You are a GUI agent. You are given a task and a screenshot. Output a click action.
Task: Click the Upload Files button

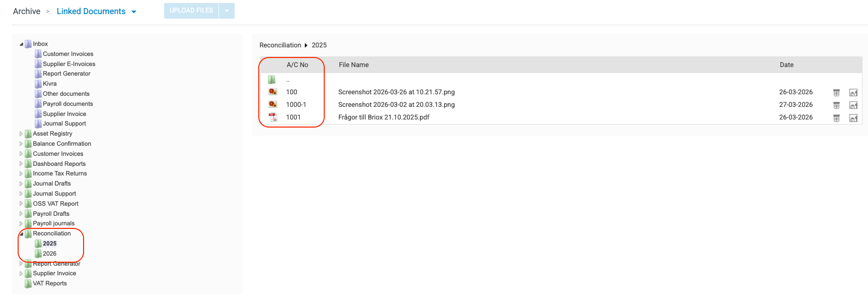[x=191, y=11]
